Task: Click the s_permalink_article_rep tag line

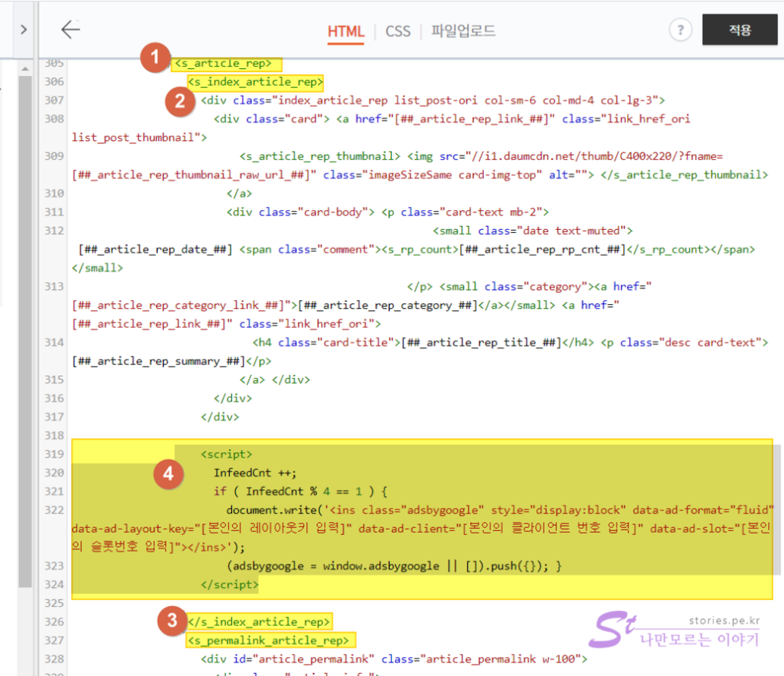Action: coord(271,640)
